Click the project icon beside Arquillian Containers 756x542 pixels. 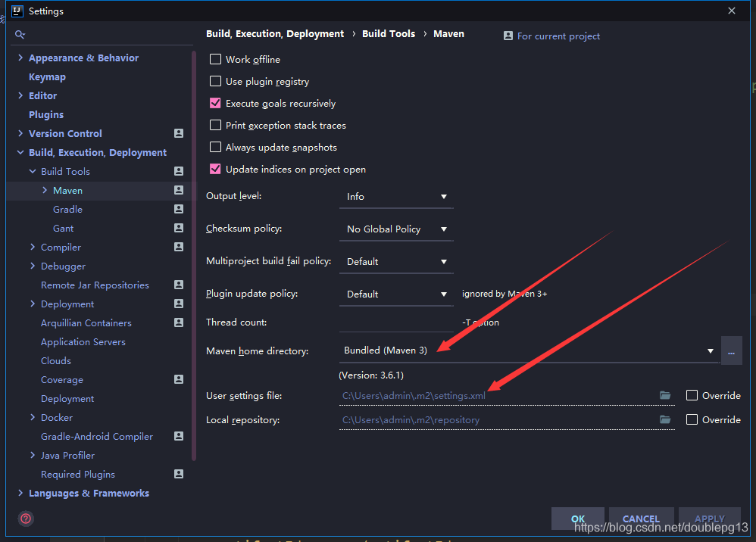pos(179,322)
